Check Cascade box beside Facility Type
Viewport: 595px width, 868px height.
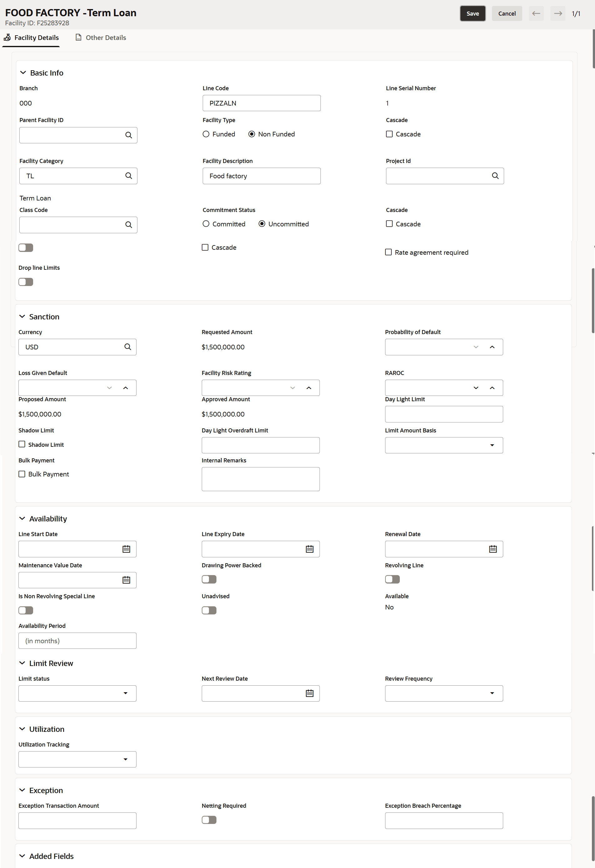point(389,134)
